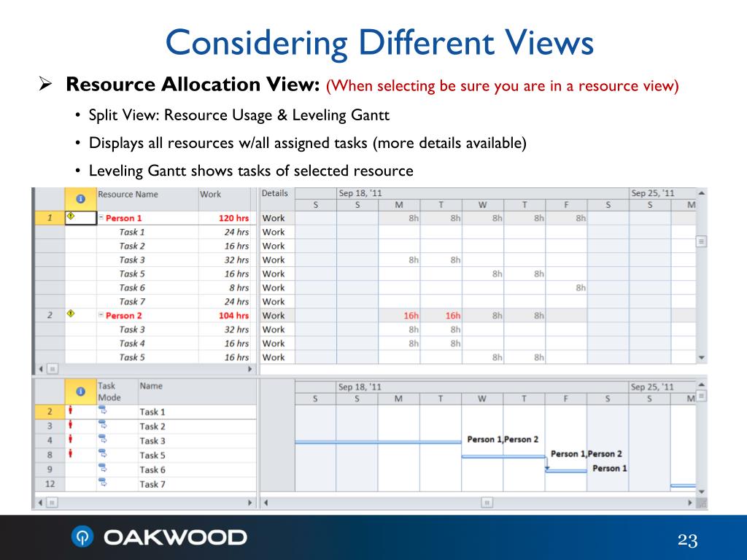
Task: Click the task mode icon for Task 2
Action: (x=102, y=424)
